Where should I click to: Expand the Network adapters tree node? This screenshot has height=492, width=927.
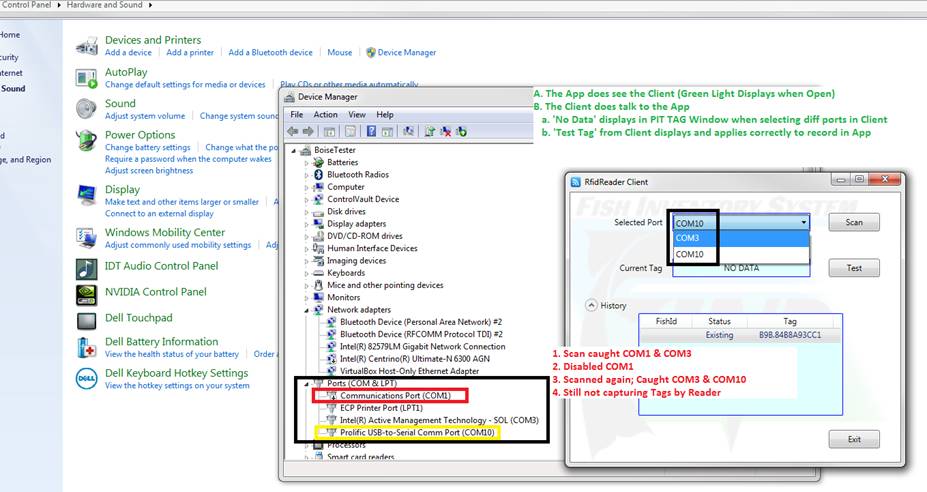[308, 311]
